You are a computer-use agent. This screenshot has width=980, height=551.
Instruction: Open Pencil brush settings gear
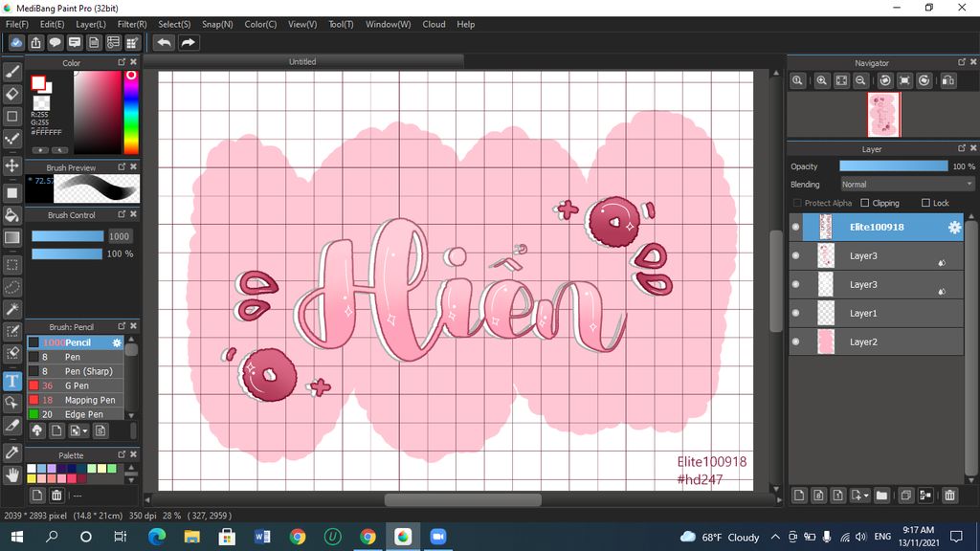pyautogui.click(x=116, y=342)
